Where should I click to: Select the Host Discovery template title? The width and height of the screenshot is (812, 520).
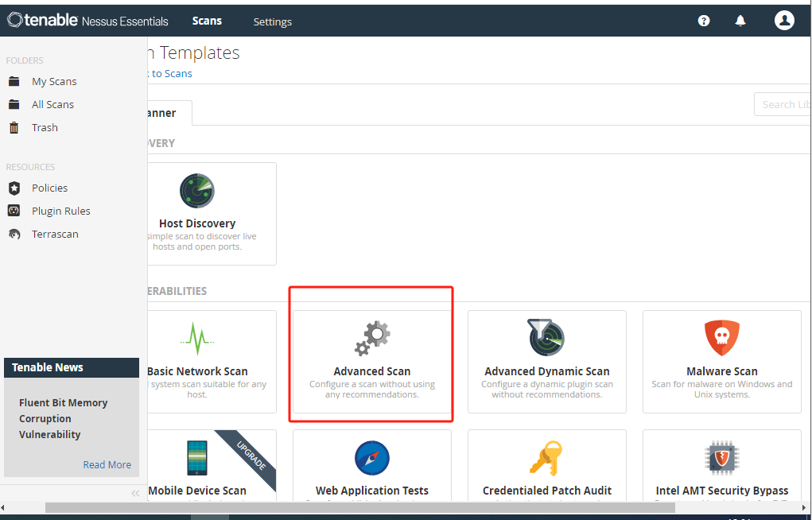[197, 223]
